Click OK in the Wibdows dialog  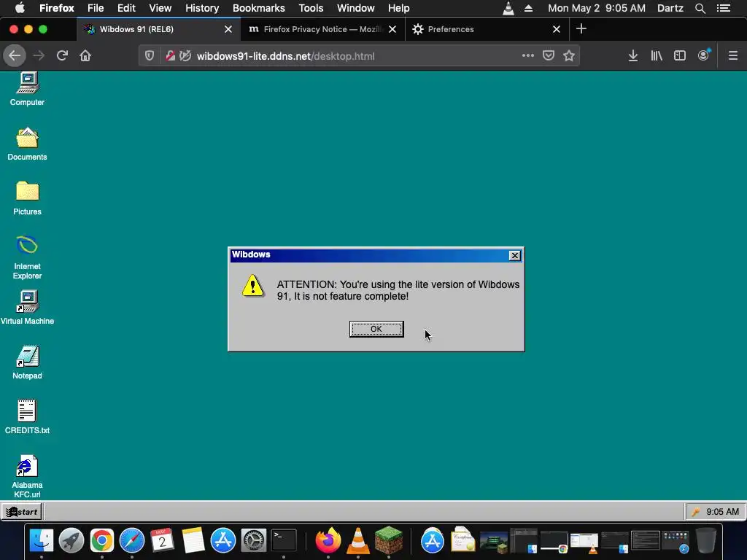tap(376, 329)
